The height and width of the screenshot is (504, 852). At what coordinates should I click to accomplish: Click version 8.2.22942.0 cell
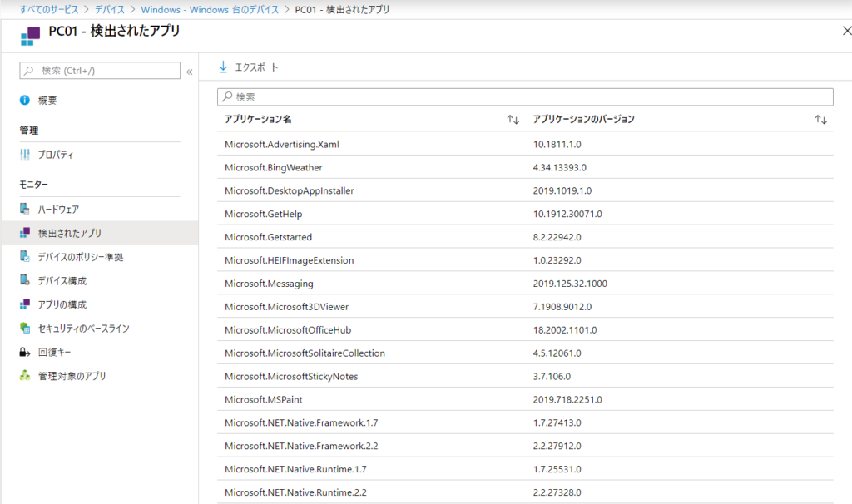(x=557, y=237)
